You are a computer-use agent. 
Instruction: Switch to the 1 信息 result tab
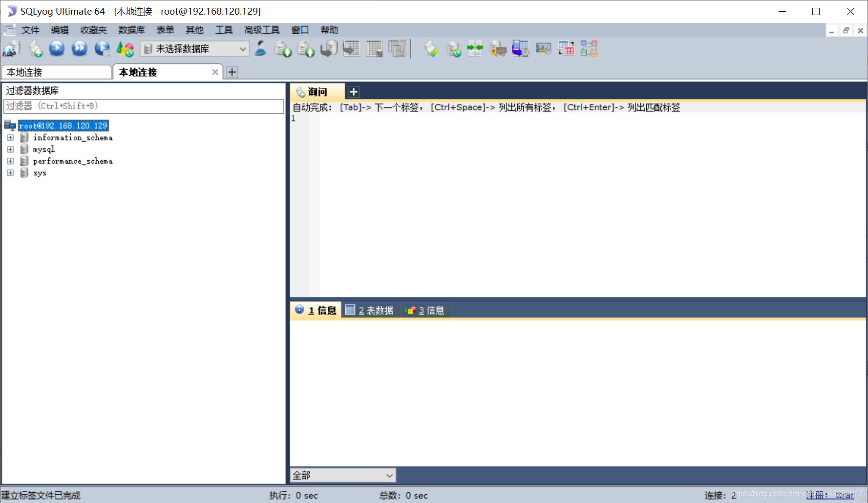(x=316, y=311)
